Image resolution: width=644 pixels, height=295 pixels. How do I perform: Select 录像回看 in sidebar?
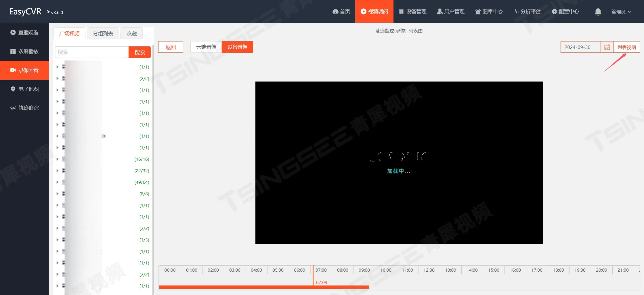24,70
